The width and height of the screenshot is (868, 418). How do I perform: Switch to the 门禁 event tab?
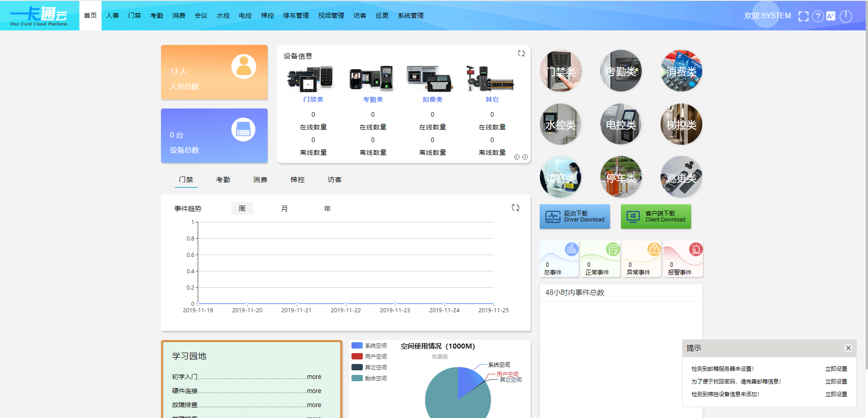pos(186,180)
